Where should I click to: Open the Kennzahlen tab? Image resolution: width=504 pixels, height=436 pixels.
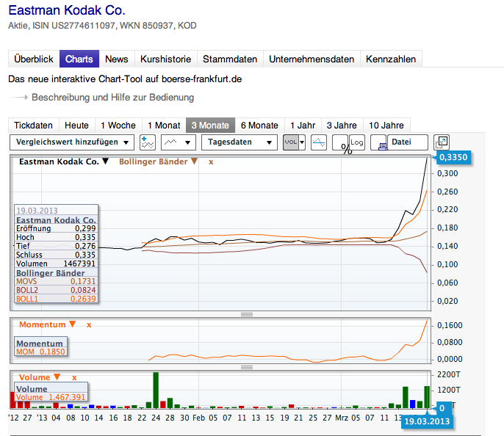[x=391, y=59]
